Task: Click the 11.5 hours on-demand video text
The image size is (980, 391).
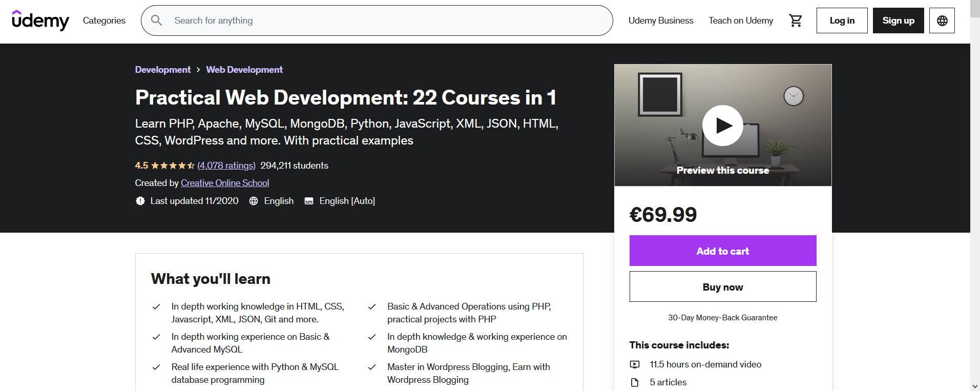Action: [x=705, y=364]
